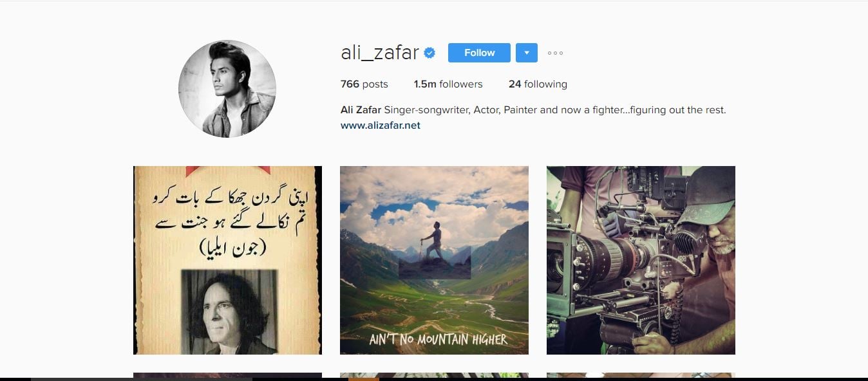868x381 pixels.
Task: Open the Urdu verse text post
Action: [227, 260]
